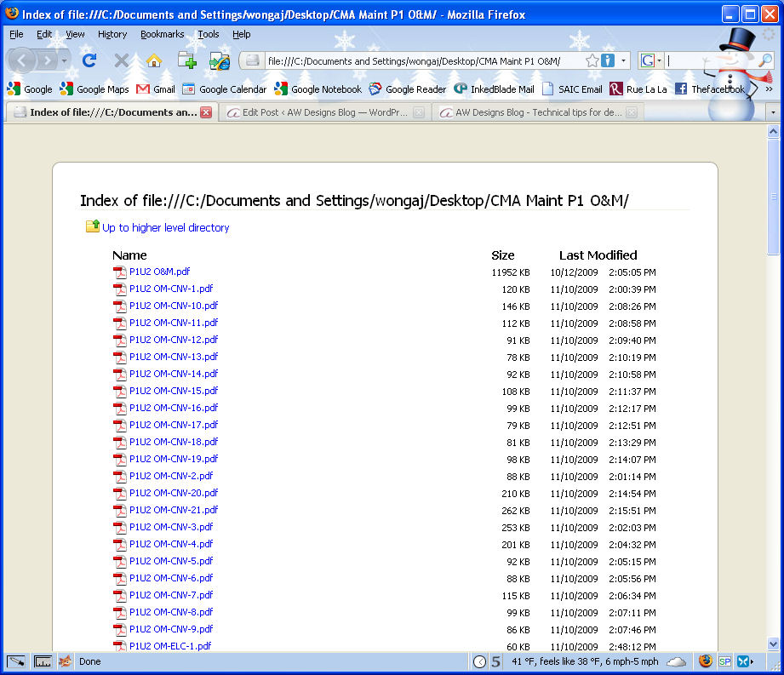Open the Google bookmark

[x=30, y=89]
